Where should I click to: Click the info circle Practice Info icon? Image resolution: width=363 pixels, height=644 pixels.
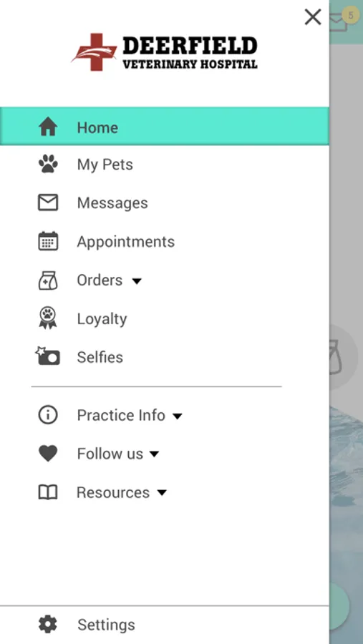pyautogui.click(x=48, y=415)
